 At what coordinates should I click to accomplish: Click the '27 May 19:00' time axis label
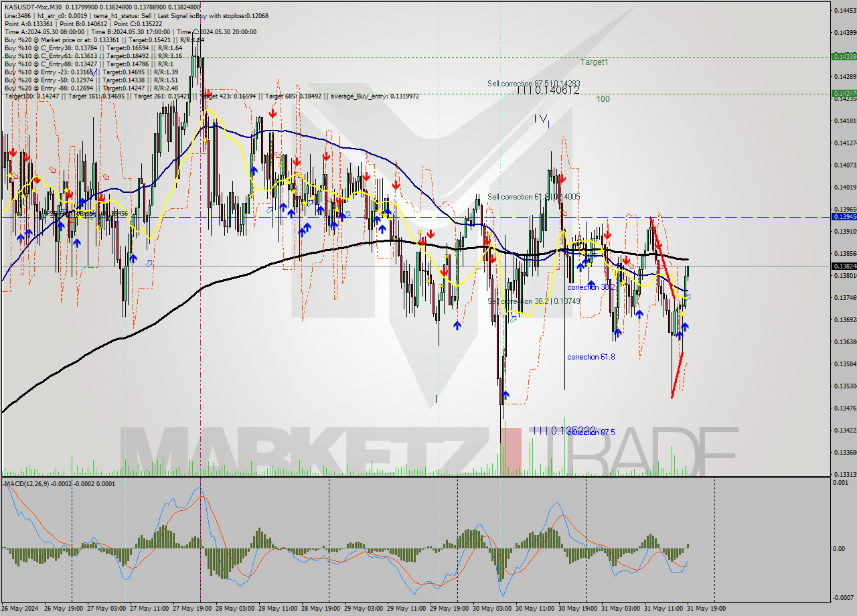click(x=192, y=609)
